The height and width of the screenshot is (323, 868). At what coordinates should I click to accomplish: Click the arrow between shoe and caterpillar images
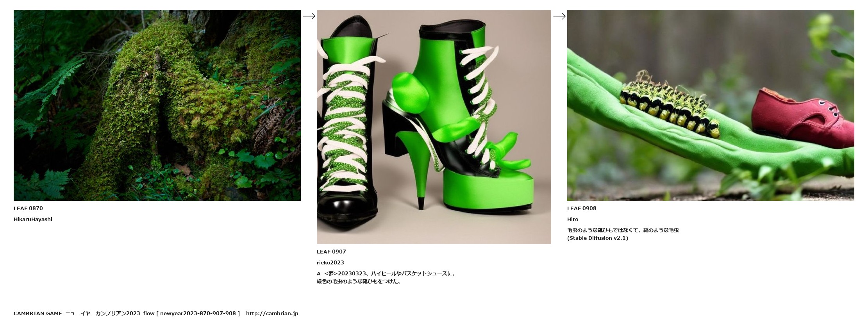pos(559,16)
